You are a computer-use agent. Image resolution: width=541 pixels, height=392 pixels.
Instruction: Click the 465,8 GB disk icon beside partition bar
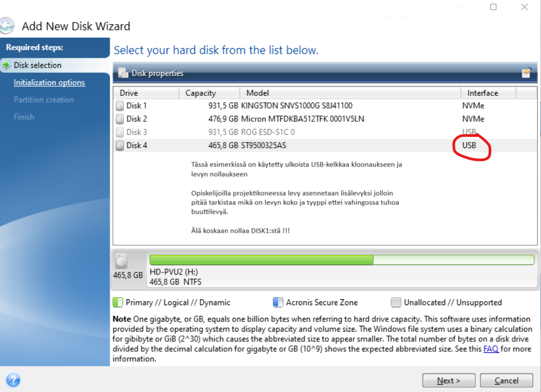click(x=121, y=261)
